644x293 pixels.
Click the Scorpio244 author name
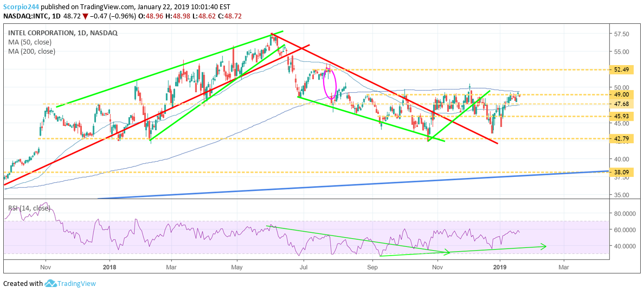[21, 7]
